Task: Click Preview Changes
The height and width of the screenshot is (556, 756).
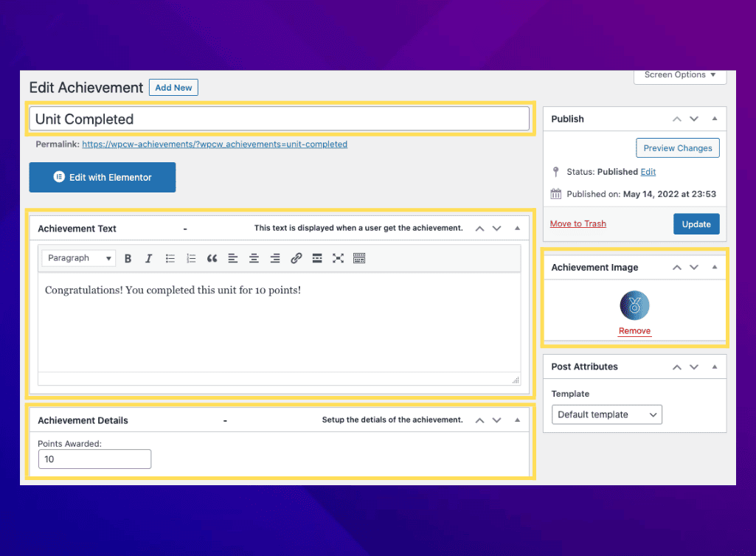Action: tap(677, 148)
